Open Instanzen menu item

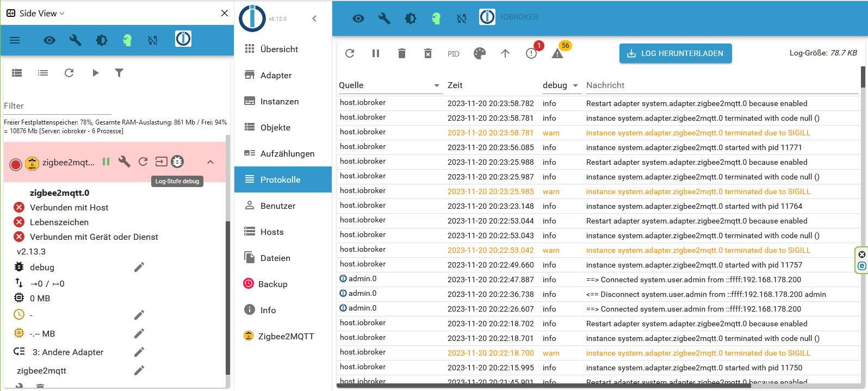pyautogui.click(x=283, y=101)
